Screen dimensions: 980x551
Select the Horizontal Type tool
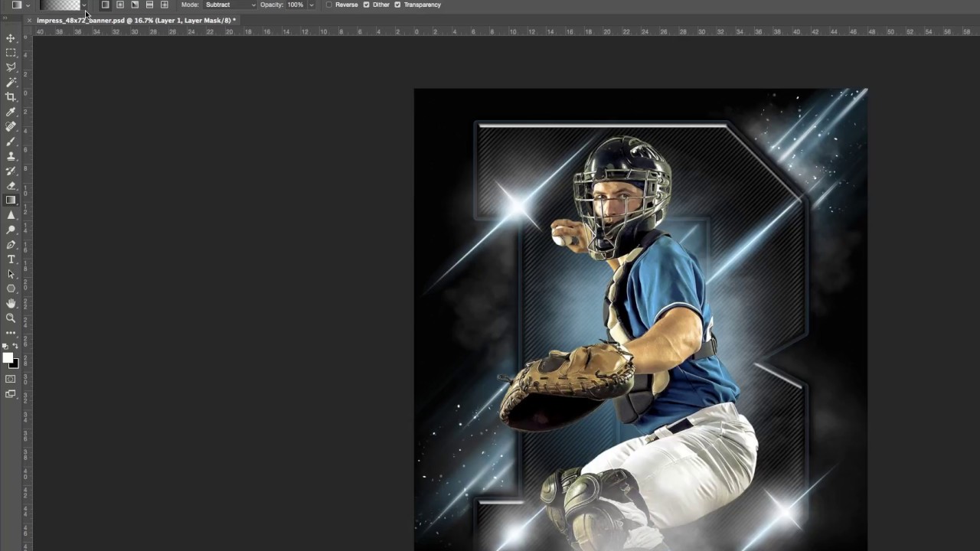[x=11, y=259]
